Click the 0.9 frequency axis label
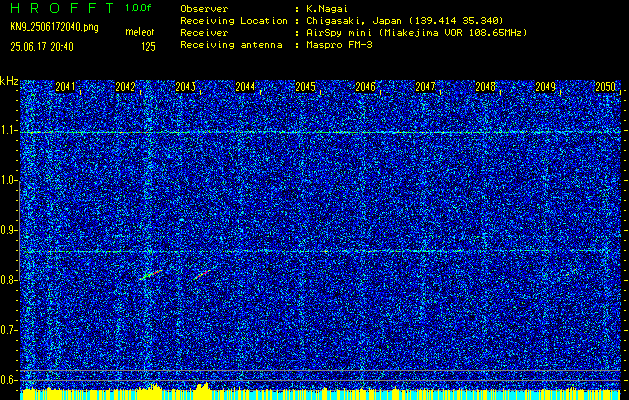This screenshot has width=629, height=400. (x=8, y=230)
